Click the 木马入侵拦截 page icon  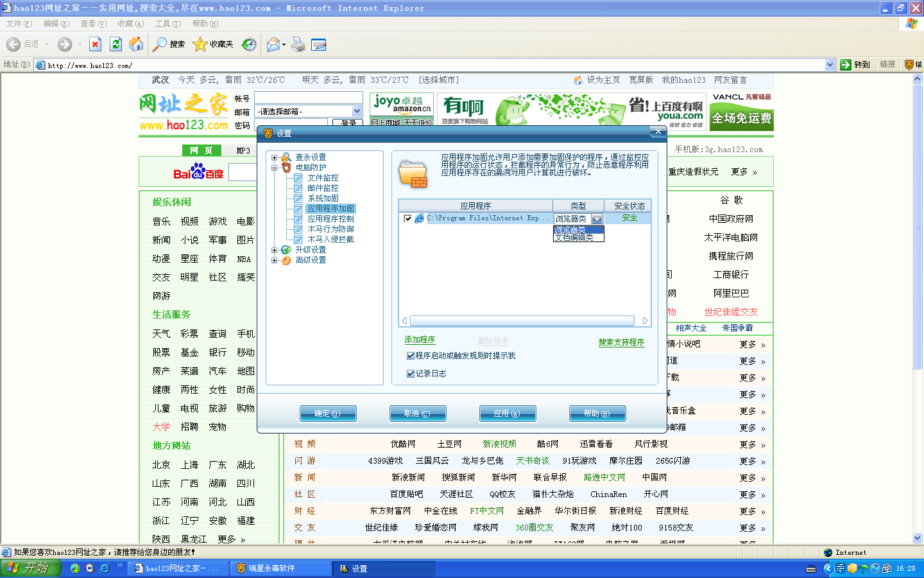tap(298, 240)
